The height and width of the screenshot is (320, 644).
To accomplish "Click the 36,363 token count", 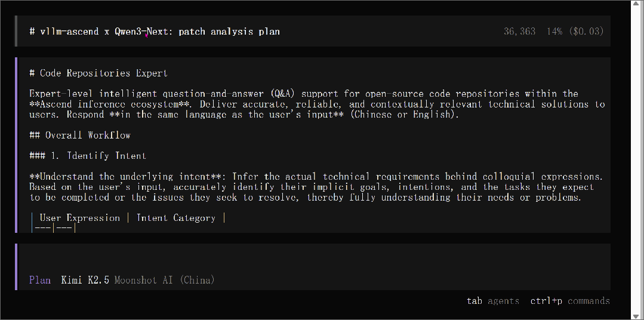I will tap(519, 31).
